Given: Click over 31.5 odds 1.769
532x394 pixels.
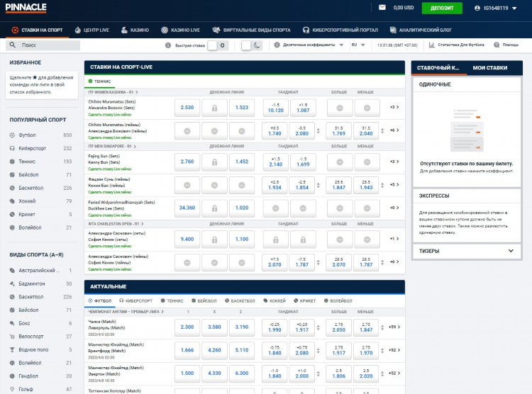Looking at the screenshot, I should tap(338, 131).
